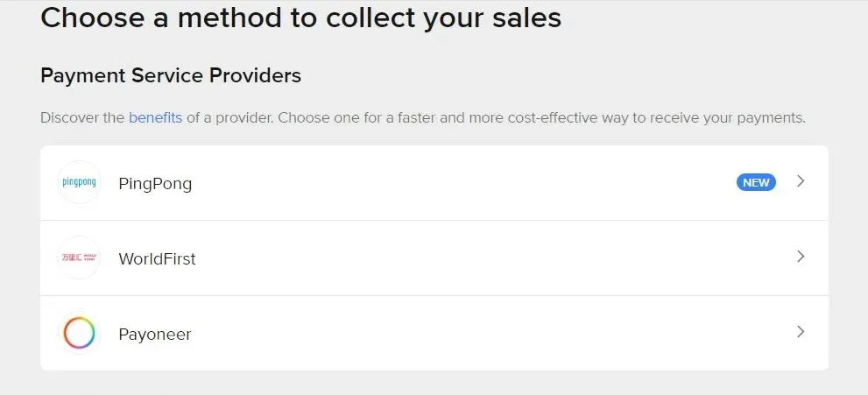Open PingPong using its right chevron
The height and width of the screenshot is (395, 868).
coord(801,181)
